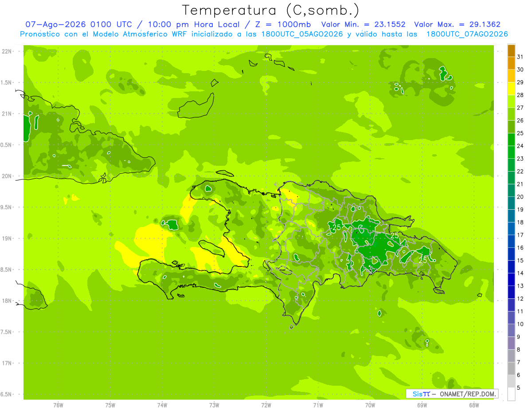The image size is (532, 411).
Task: Click the '70W' longitude axis label
Action: 370,405
